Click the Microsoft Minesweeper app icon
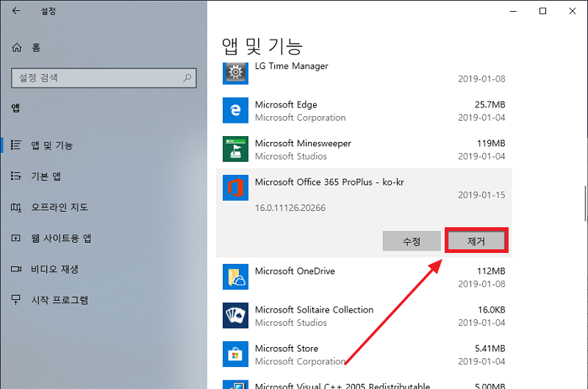The height and width of the screenshot is (389, 588). point(235,149)
